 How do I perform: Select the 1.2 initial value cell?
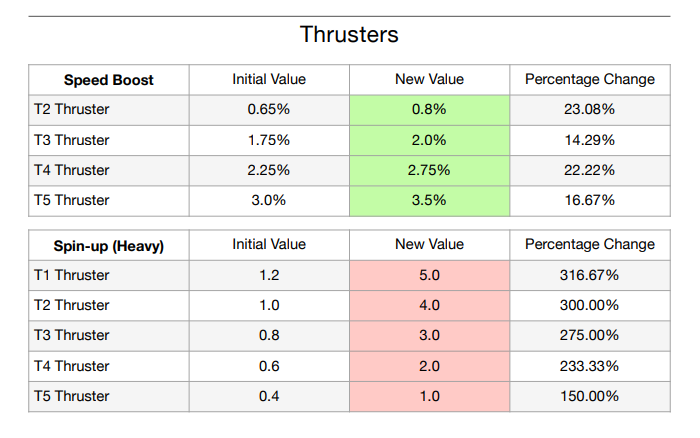coord(269,275)
